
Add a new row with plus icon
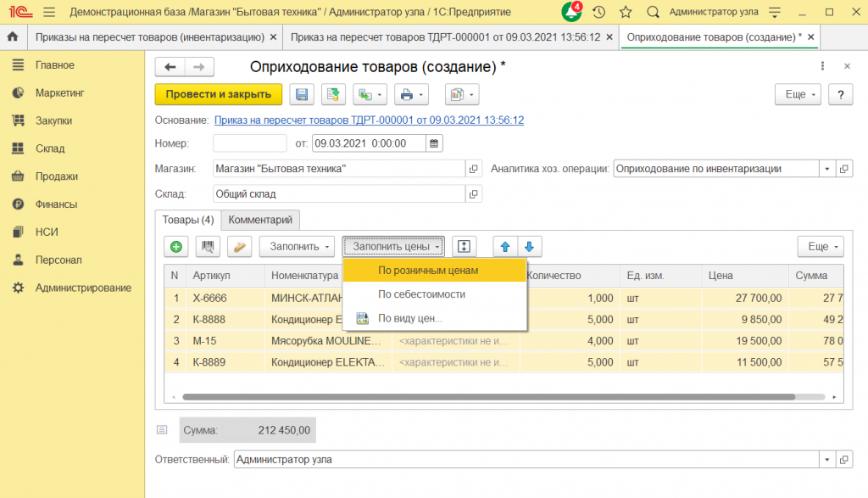176,247
